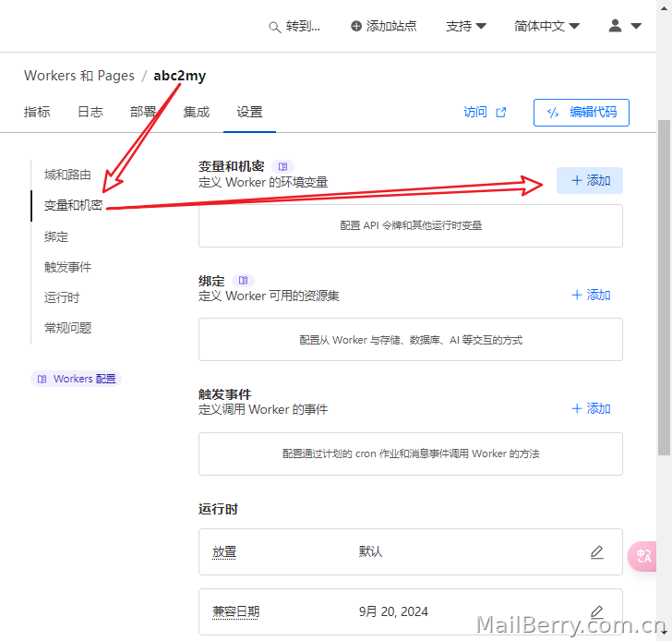Click 添加 button for 变量和机密
Image resolution: width=672 pixels, height=641 pixels.
point(590,180)
